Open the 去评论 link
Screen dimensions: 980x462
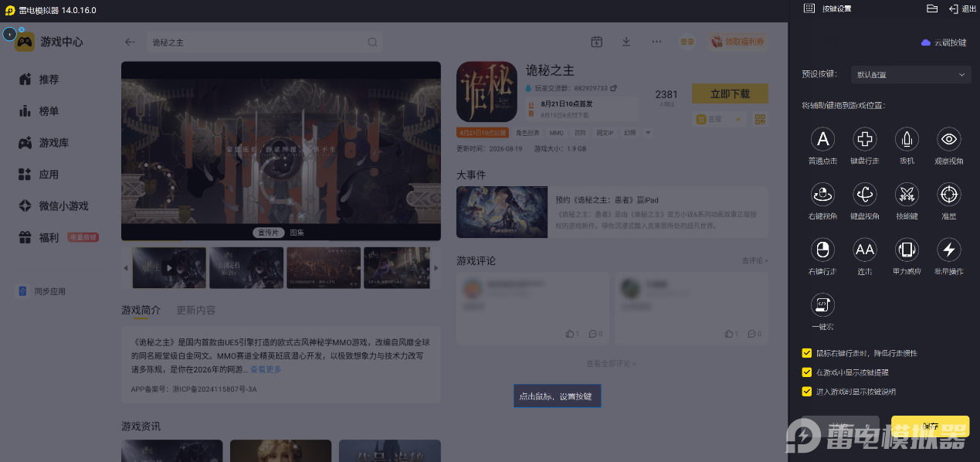(x=754, y=261)
